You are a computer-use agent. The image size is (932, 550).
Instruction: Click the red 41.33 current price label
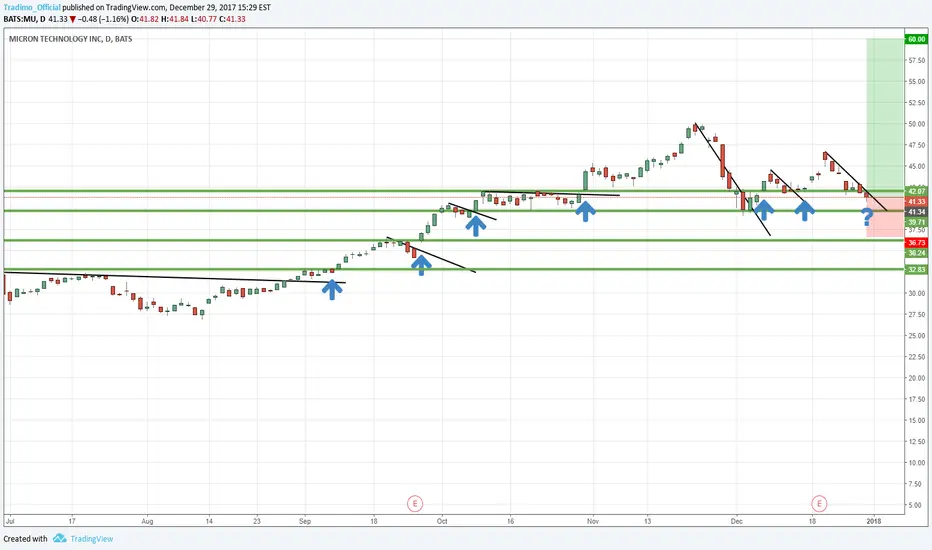(x=916, y=202)
